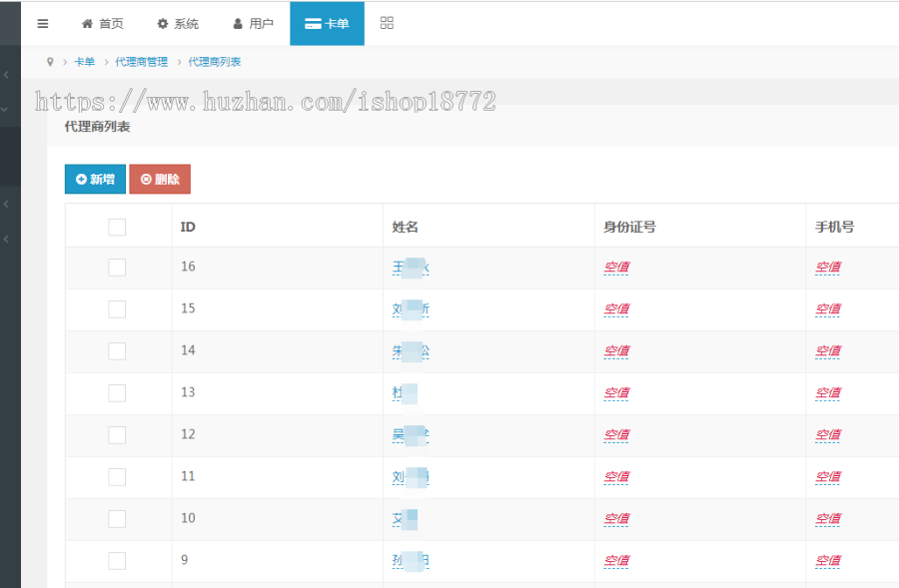Screen dimensions: 899x588
Task: Click the 姓名 column header
Action: [405, 227]
